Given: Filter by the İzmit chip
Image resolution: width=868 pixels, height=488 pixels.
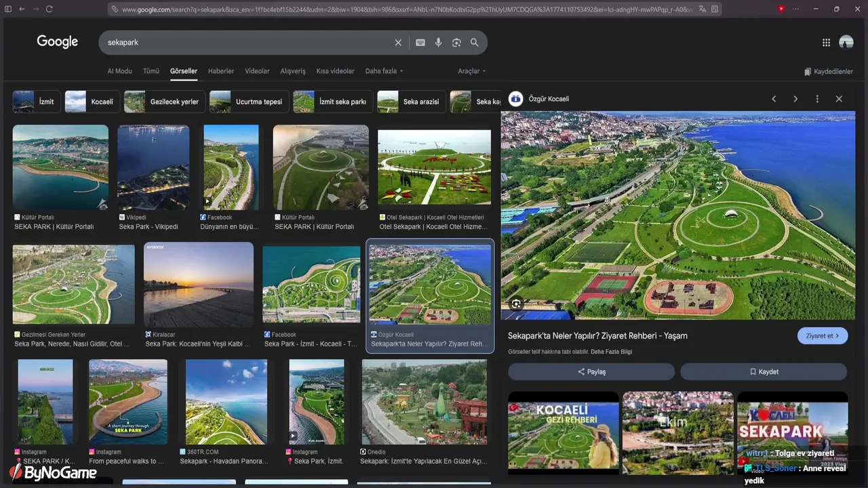Looking at the screenshot, I should tap(37, 102).
